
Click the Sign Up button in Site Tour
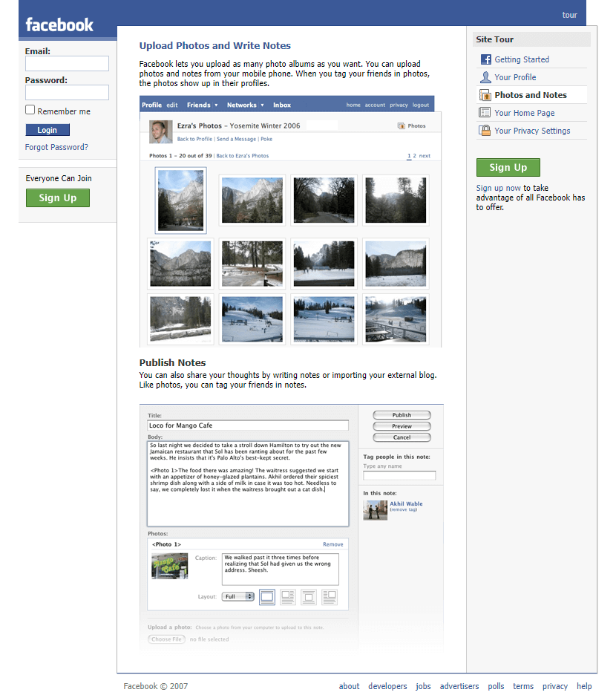click(x=508, y=167)
